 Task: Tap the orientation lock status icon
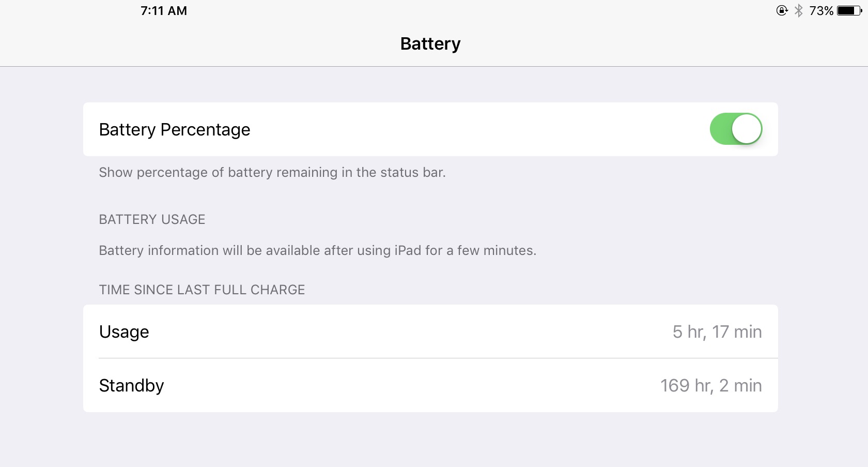coord(782,10)
